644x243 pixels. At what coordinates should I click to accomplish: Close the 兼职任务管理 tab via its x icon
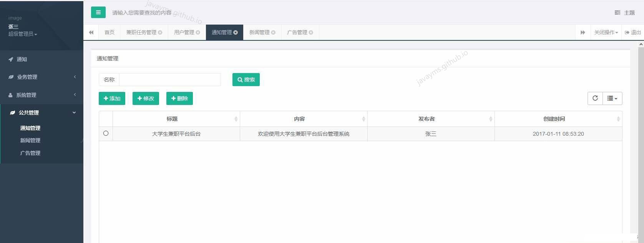(x=160, y=32)
